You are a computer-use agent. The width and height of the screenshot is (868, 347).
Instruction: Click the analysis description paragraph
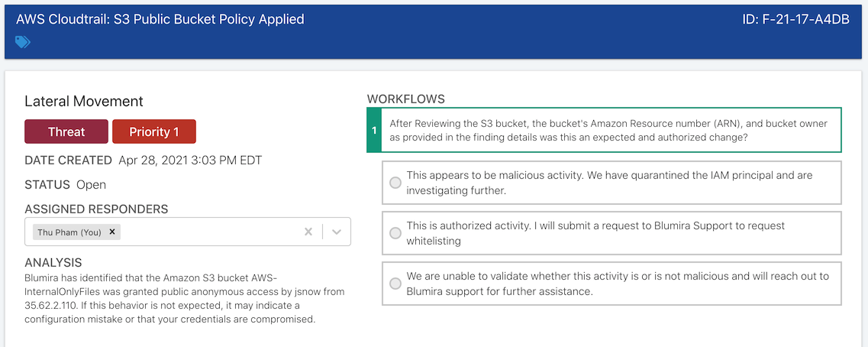pyautogui.click(x=184, y=298)
